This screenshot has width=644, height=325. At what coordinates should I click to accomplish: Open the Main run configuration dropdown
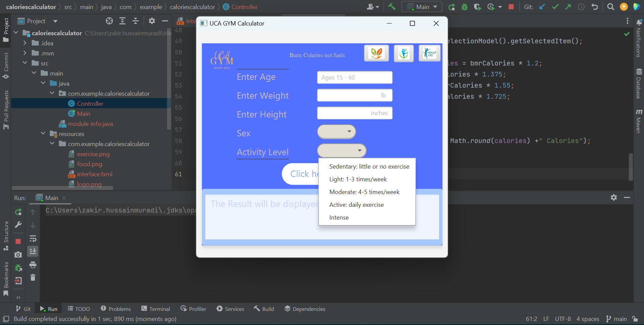coord(422,7)
